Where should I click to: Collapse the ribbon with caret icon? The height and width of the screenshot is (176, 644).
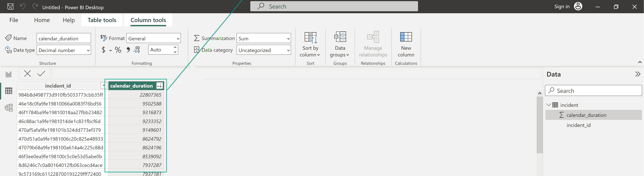pyautogui.click(x=640, y=62)
